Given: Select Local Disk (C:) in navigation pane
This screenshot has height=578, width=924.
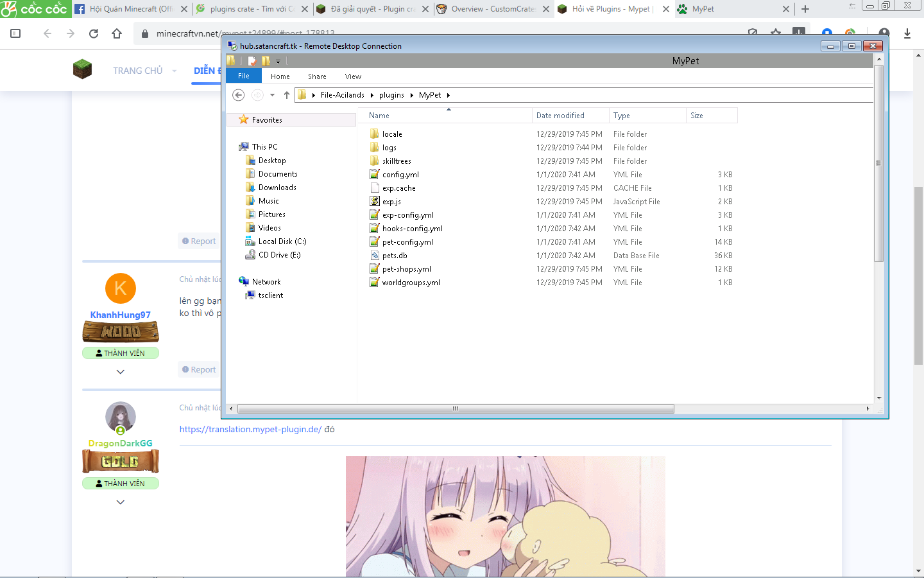Looking at the screenshot, I should click(282, 241).
